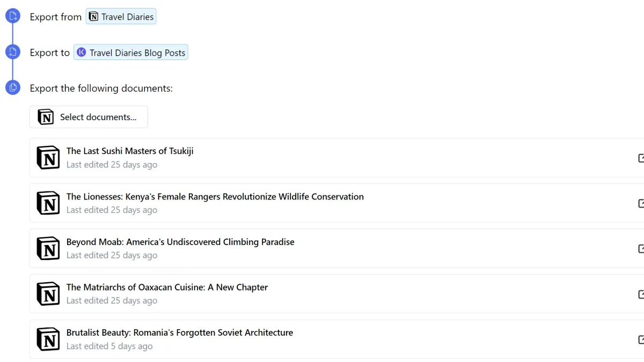Click Notion icon beside The Lionesses document
This screenshot has height=362, width=644.
click(x=48, y=203)
